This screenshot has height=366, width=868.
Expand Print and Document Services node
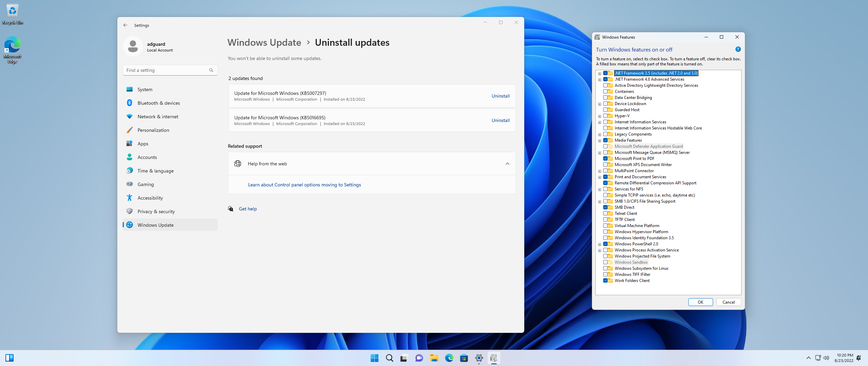(599, 177)
